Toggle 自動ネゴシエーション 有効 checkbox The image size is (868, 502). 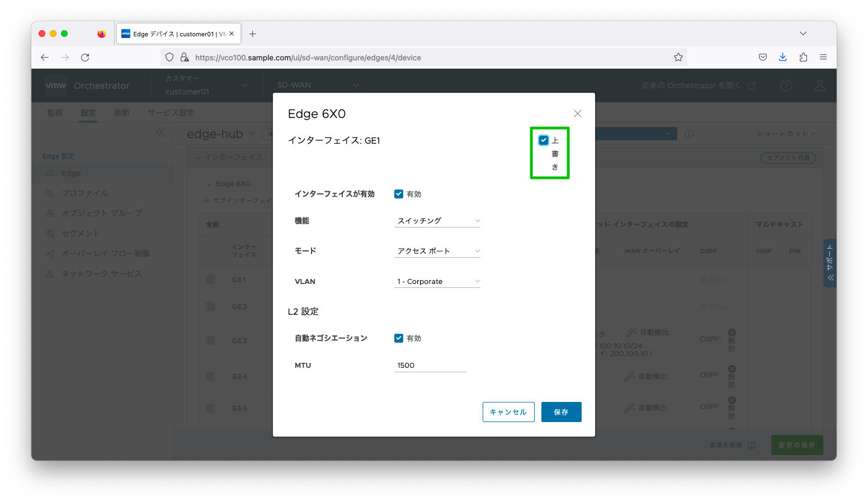click(399, 338)
